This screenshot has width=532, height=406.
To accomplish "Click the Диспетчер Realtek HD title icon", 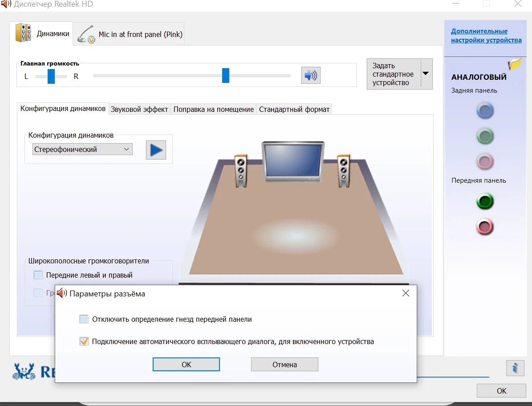I will [x=6, y=4].
